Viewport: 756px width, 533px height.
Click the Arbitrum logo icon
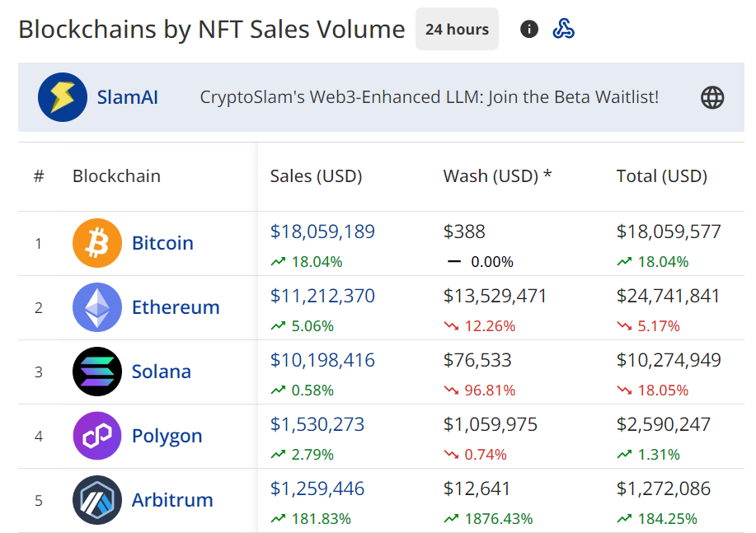[97, 500]
